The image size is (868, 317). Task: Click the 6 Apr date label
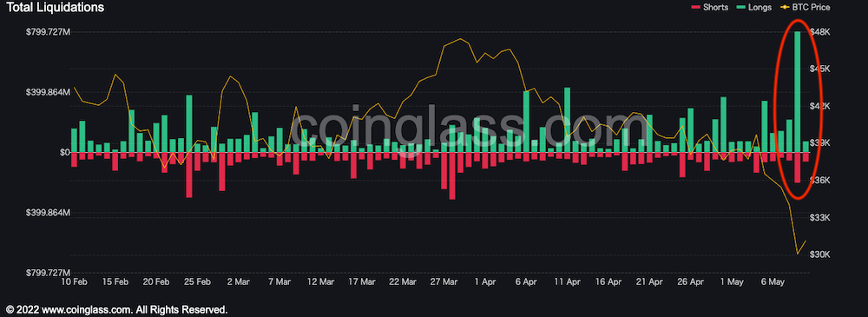pos(525,282)
